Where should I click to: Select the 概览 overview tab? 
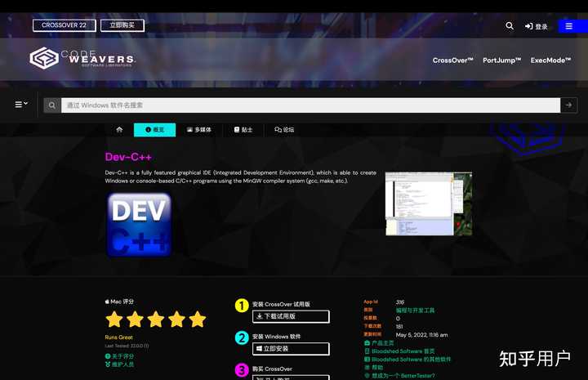(x=154, y=130)
